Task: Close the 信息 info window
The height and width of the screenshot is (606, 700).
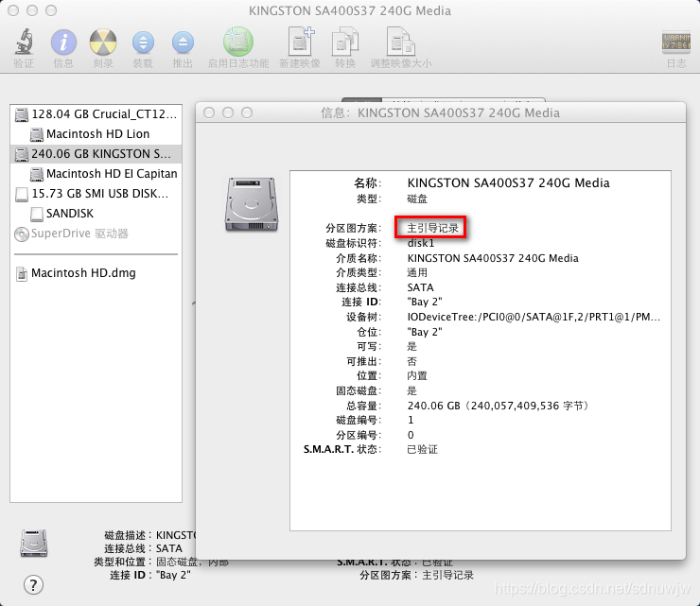Action: [x=209, y=113]
